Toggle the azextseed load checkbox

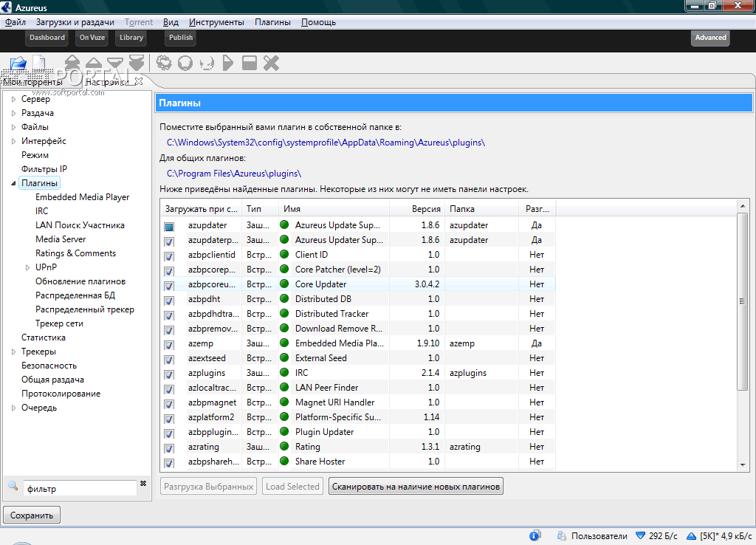[169, 360]
